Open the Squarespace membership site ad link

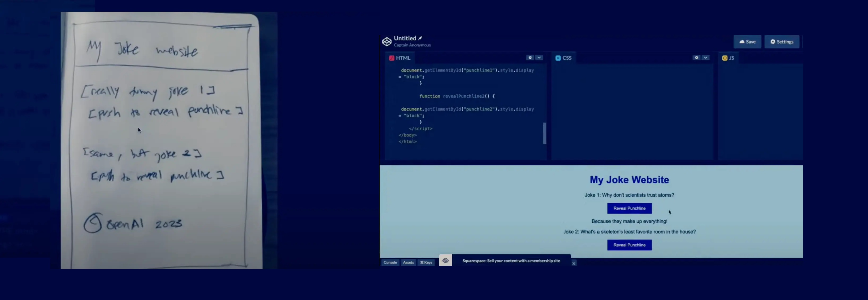(511, 261)
